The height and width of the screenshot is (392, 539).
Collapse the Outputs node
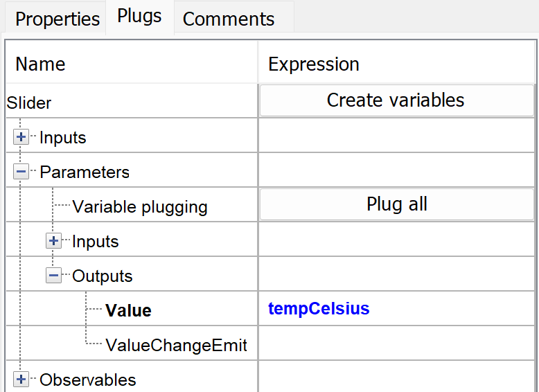(x=54, y=276)
